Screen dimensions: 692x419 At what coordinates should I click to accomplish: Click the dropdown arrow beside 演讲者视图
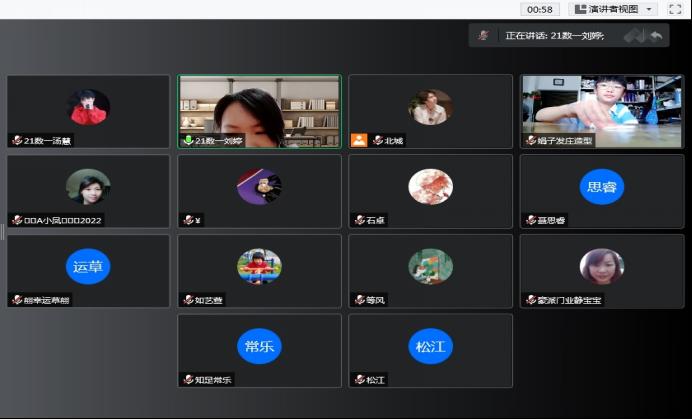(x=649, y=9)
